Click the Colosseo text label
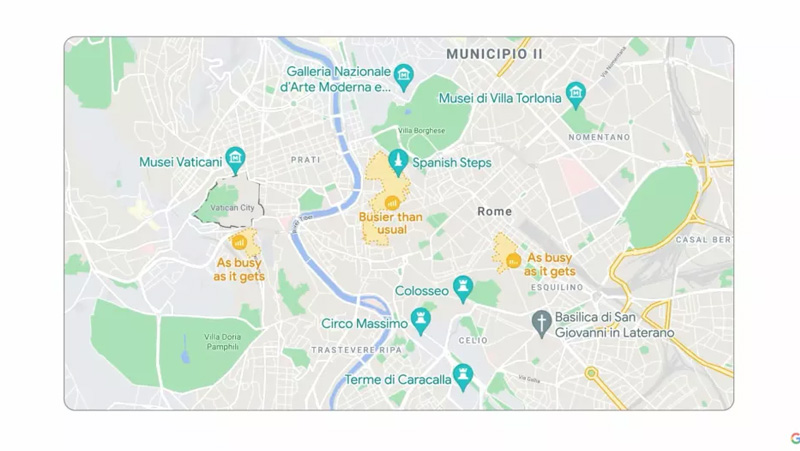Viewport: 800px width, 451px height. coord(422,291)
